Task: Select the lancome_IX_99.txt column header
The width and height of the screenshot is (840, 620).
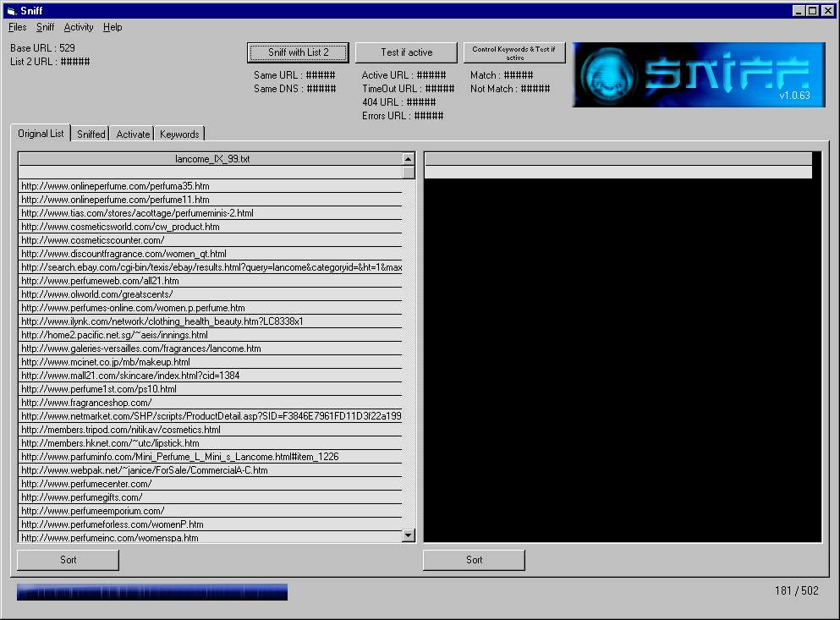Action: click(211, 158)
